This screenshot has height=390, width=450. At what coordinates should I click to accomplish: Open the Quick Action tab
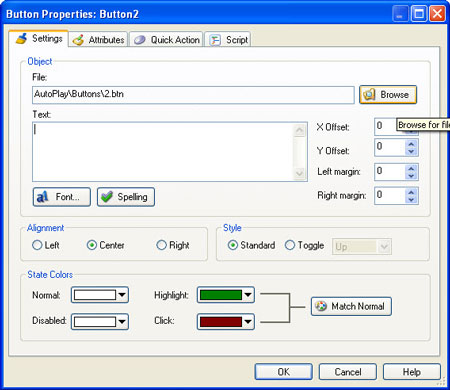point(166,40)
